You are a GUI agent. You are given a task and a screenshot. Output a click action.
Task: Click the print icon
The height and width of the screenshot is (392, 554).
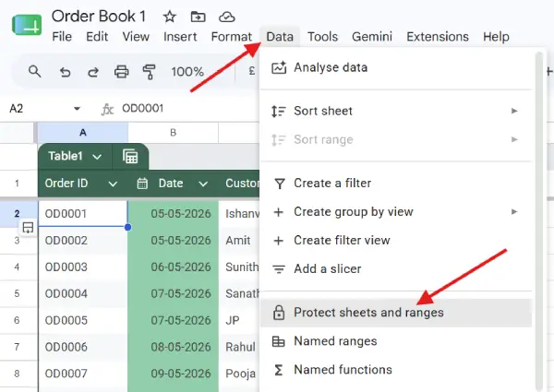[121, 72]
